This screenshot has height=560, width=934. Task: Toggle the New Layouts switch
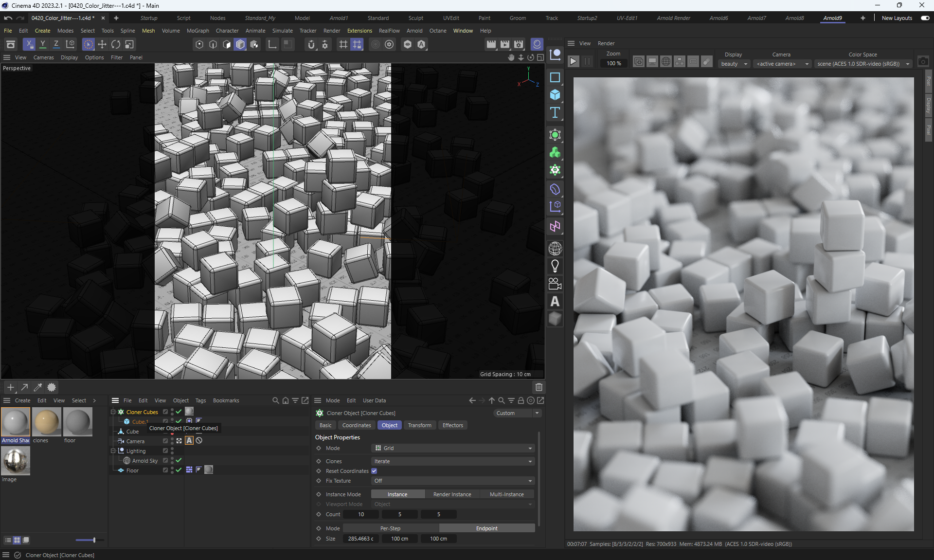[x=925, y=18]
